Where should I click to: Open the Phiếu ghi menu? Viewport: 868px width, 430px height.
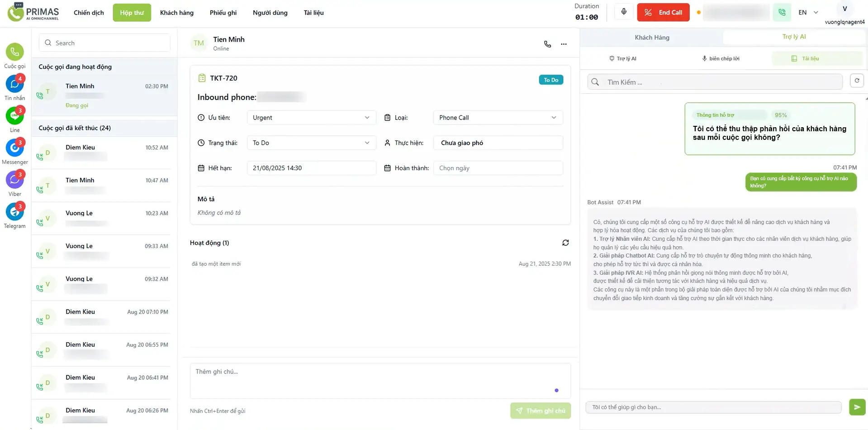coord(223,13)
